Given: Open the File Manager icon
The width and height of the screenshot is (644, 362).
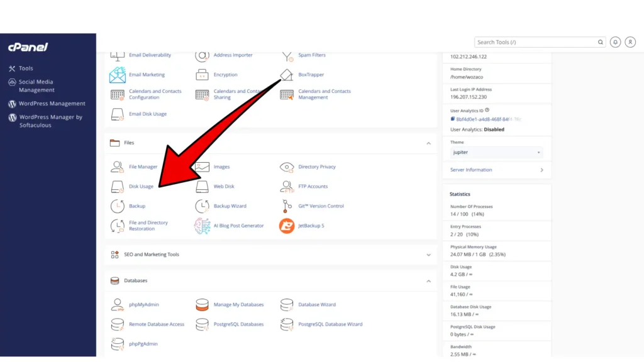Looking at the screenshot, I should (117, 167).
